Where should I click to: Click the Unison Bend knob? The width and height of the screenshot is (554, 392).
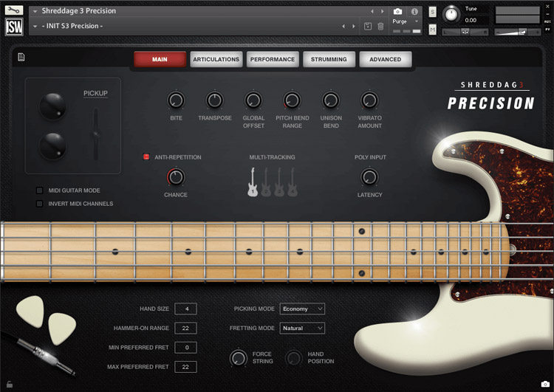[331, 100]
